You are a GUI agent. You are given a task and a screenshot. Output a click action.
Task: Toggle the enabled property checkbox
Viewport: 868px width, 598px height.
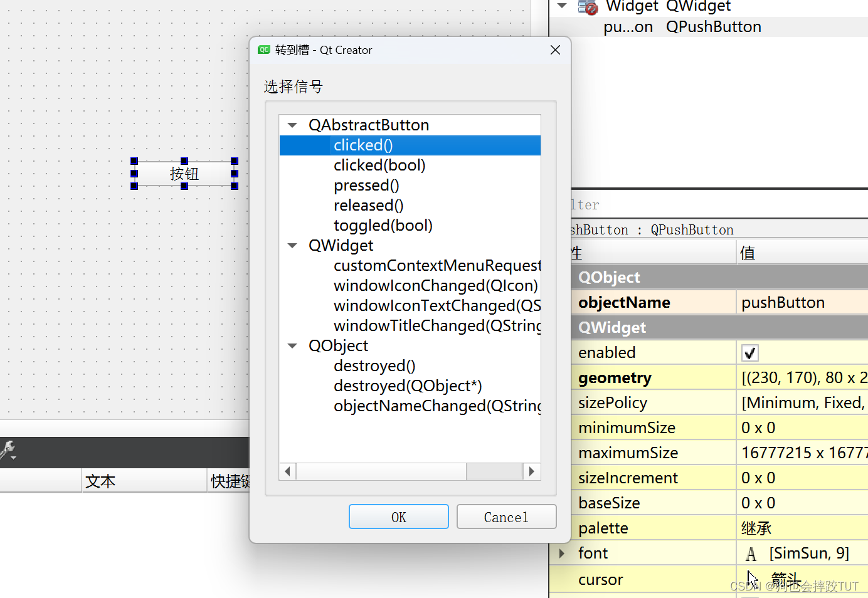click(750, 353)
